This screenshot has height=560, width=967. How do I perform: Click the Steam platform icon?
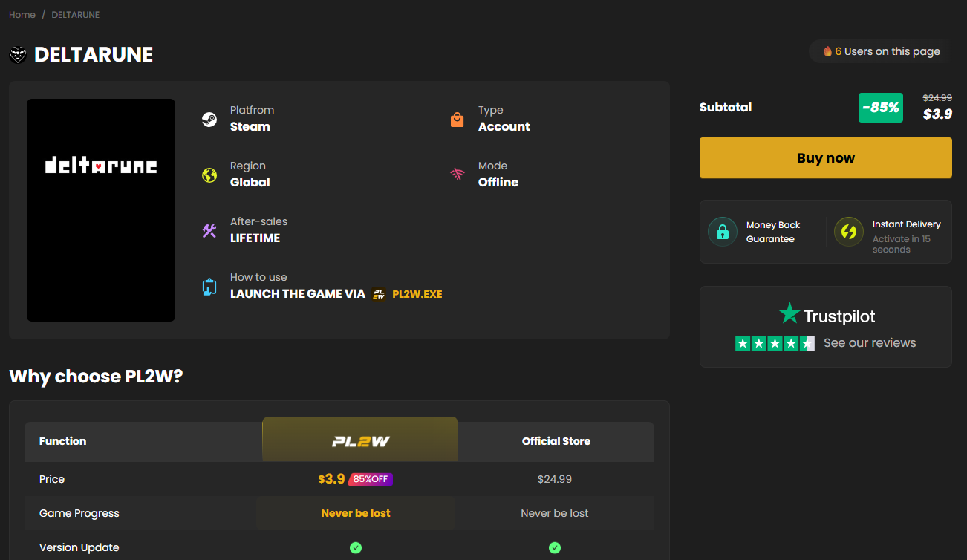click(x=209, y=120)
